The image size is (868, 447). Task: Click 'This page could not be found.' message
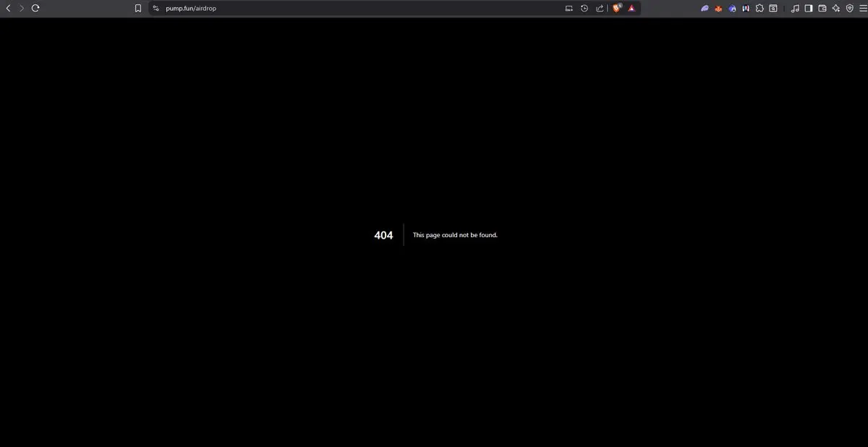click(455, 235)
